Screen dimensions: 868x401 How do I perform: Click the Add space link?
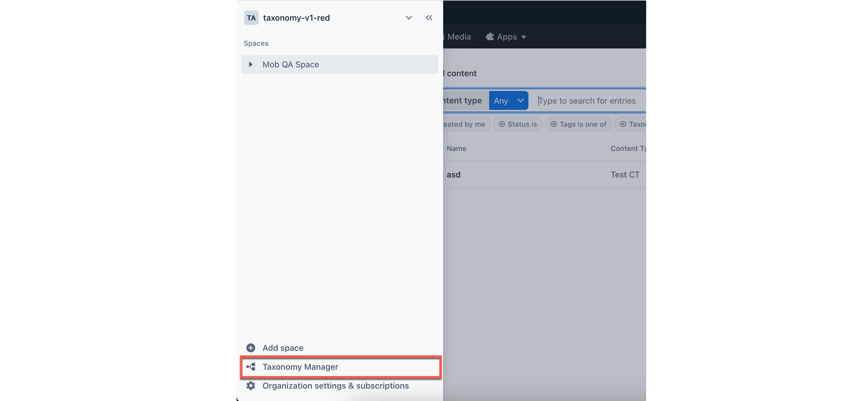pos(283,348)
